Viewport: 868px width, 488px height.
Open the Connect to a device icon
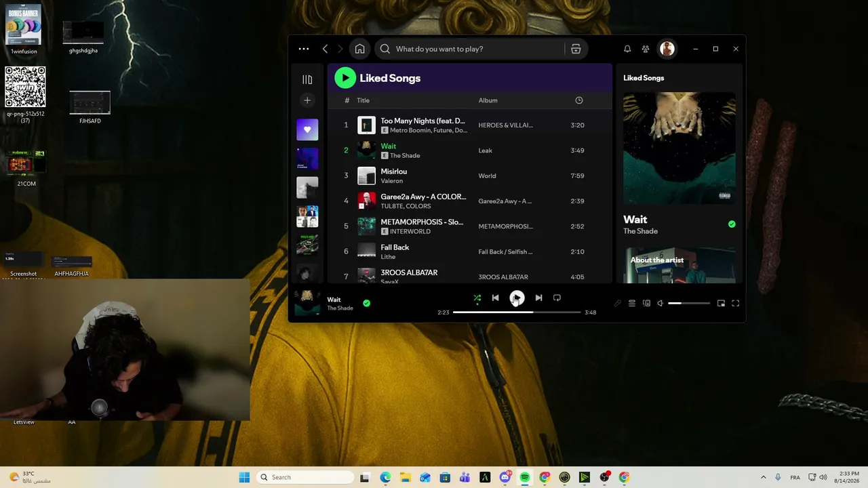[x=646, y=303]
